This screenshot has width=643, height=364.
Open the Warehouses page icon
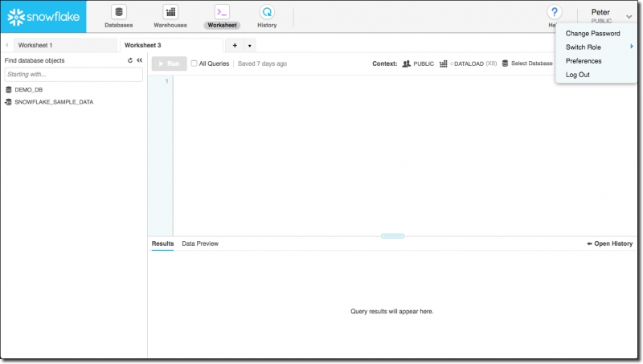170,12
